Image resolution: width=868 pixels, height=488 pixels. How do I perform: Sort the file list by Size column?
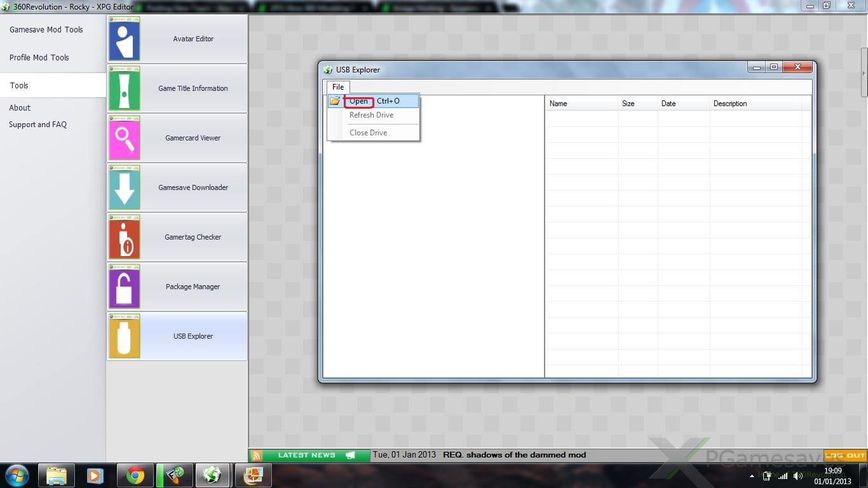point(628,104)
